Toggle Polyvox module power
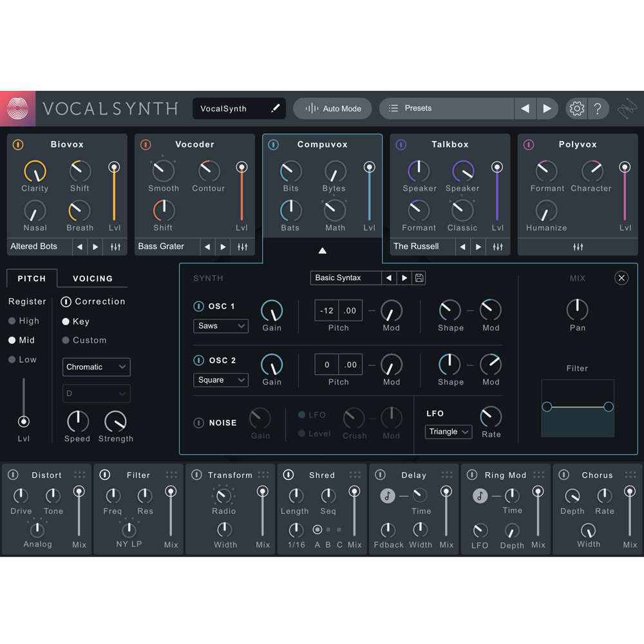 pyautogui.click(x=529, y=144)
